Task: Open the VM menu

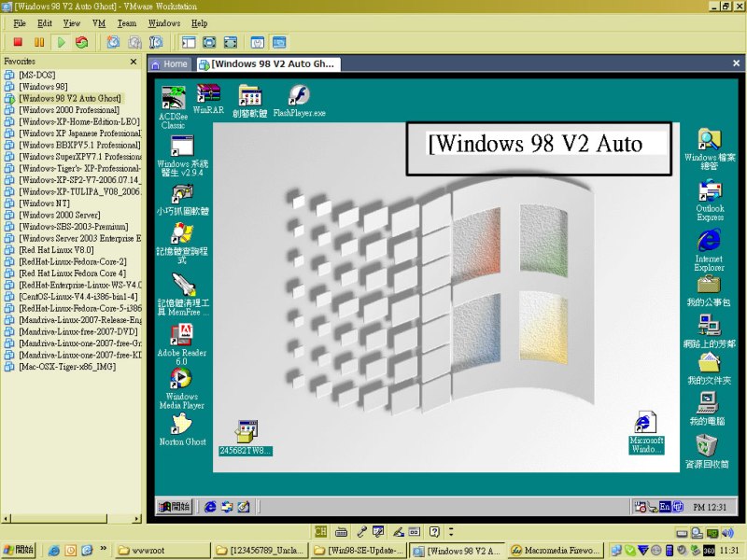Action: click(x=99, y=23)
